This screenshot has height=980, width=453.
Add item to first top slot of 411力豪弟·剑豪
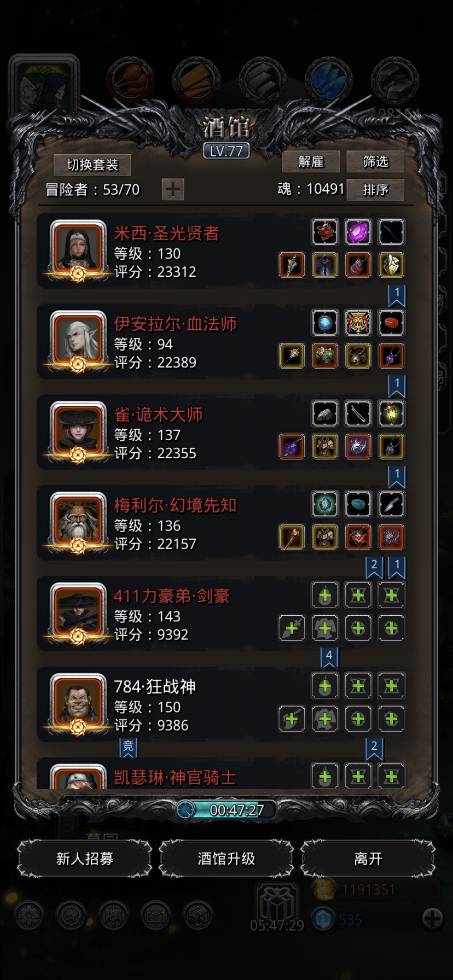[325, 595]
